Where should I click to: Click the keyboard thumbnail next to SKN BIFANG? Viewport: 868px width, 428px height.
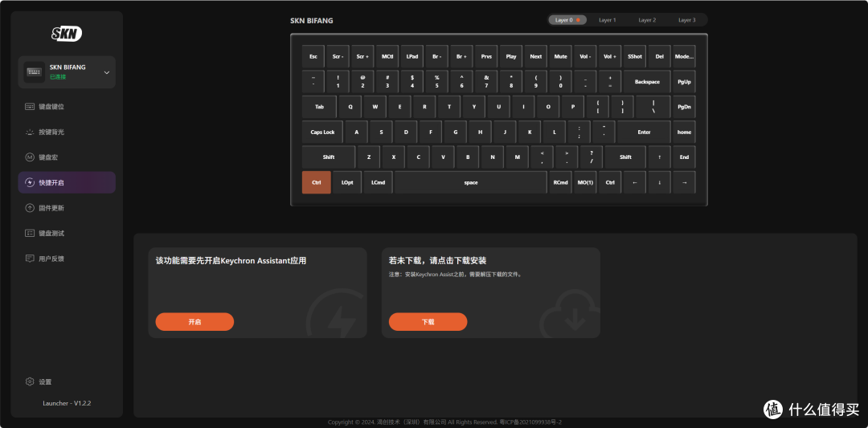coord(34,72)
